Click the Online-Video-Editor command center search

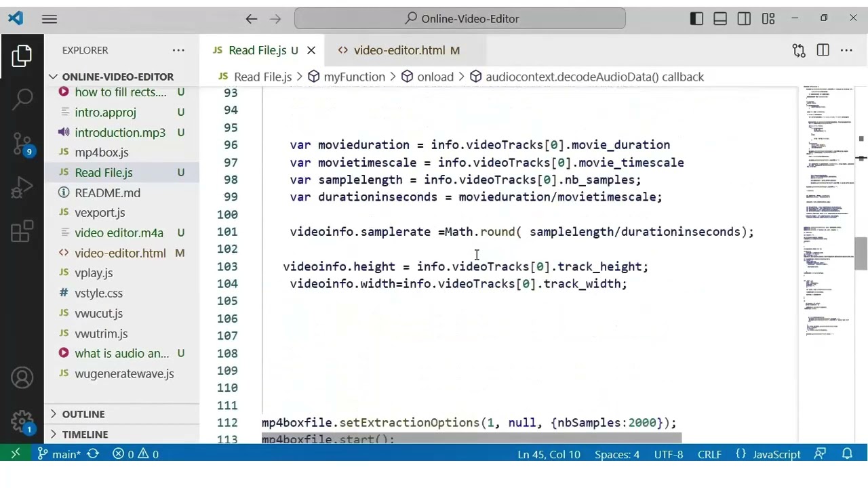[460, 19]
